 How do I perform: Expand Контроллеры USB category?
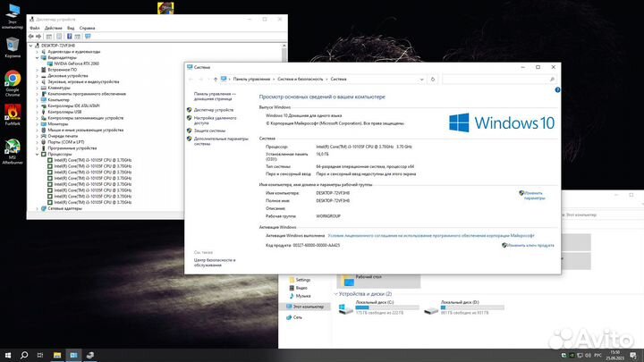pyautogui.click(x=37, y=112)
